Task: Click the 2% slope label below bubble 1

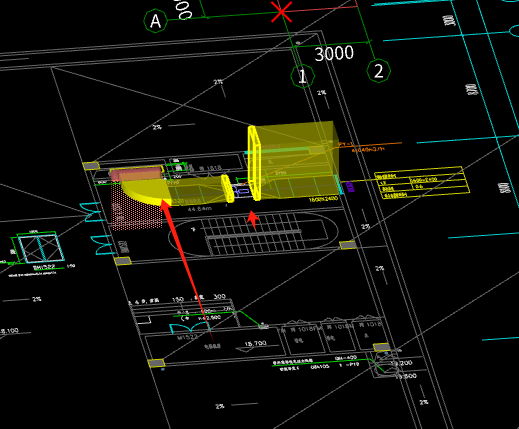Action: coord(321,93)
